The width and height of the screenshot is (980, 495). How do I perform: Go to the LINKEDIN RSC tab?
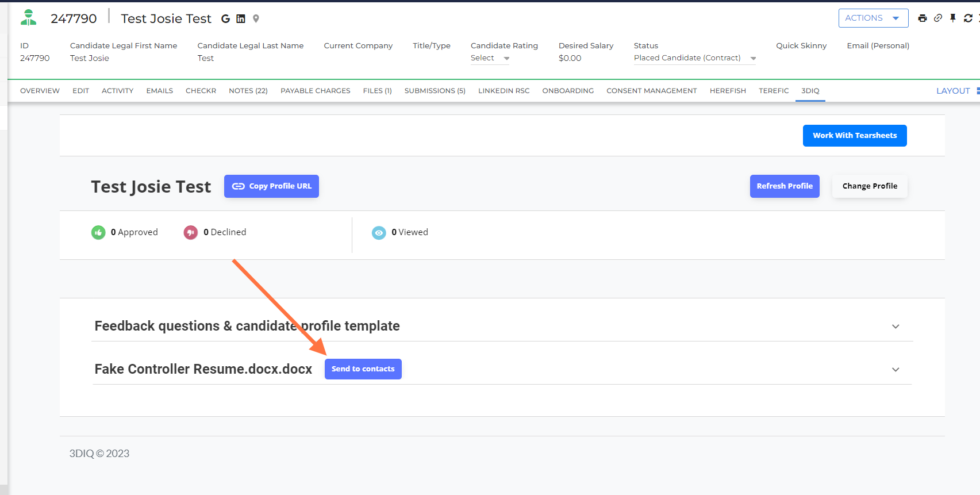[504, 91]
